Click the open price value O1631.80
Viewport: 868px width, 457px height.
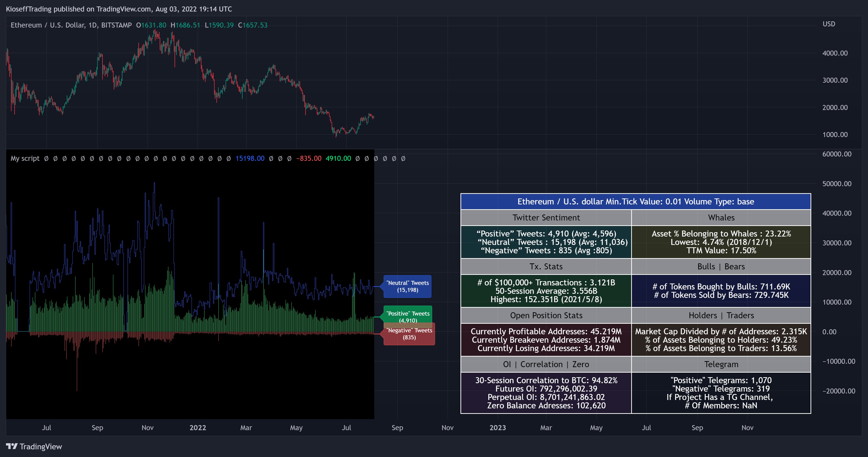point(151,25)
